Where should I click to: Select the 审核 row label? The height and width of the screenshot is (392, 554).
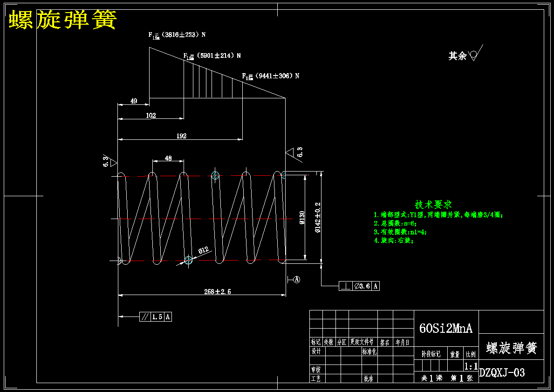click(x=316, y=369)
